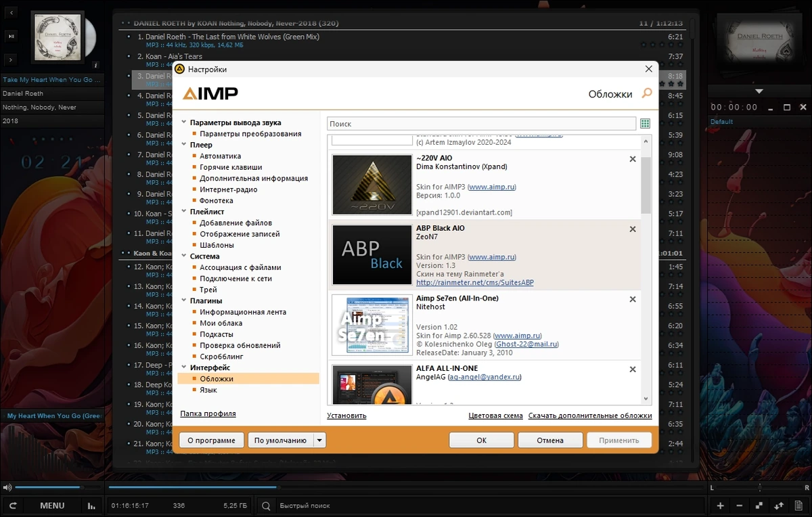Expand the white triangle under right cover art
The height and width of the screenshot is (517, 812).
pyautogui.click(x=759, y=91)
